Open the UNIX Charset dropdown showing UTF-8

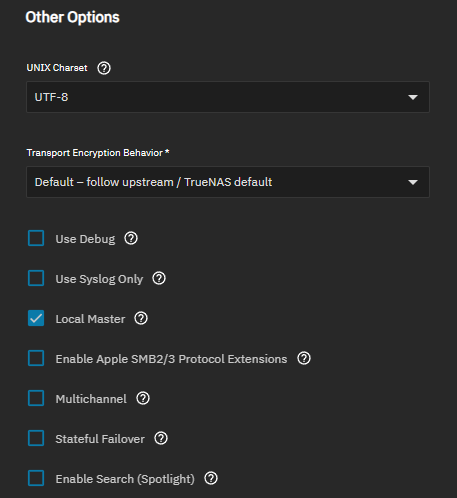coord(228,97)
